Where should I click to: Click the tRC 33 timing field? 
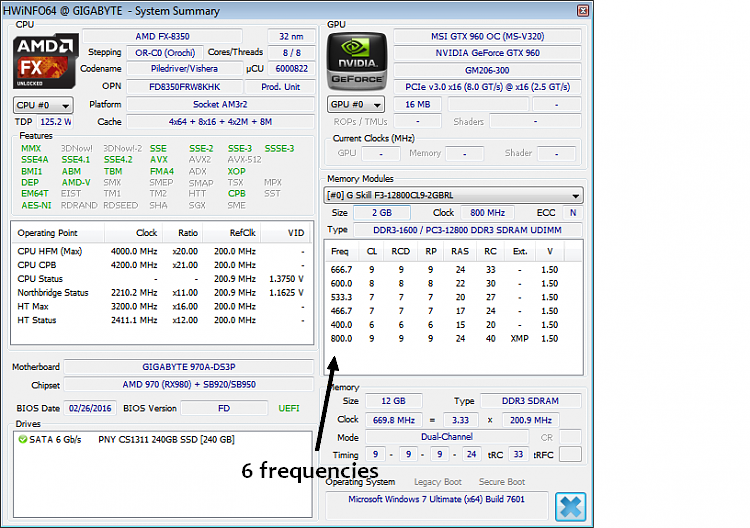click(x=518, y=454)
